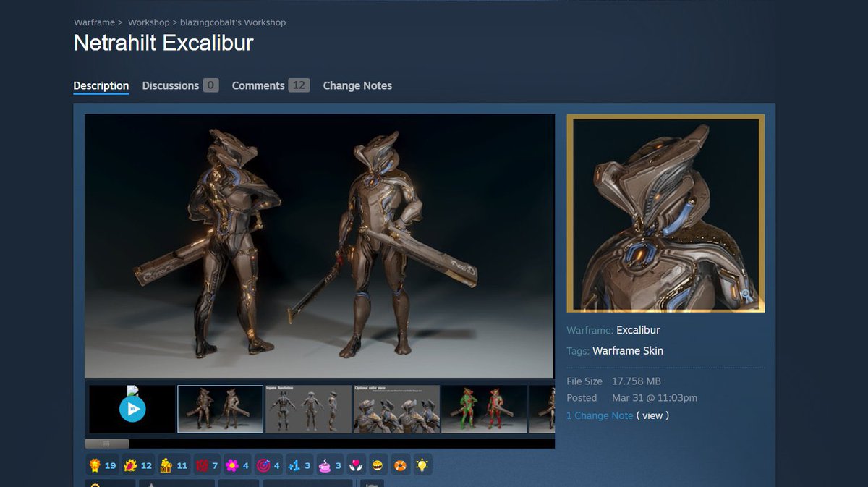Click the posted date 'Mar 31 @ 11:03pm'
Screen dimensions: 868x487
[x=655, y=398]
